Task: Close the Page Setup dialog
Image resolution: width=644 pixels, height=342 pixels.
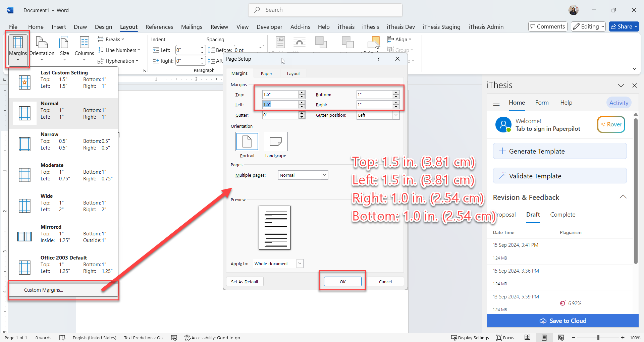Action: click(397, 59)
